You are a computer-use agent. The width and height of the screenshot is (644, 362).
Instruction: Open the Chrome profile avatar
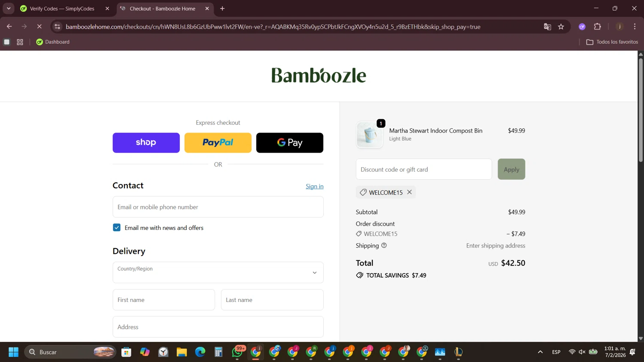click(620, 27)
